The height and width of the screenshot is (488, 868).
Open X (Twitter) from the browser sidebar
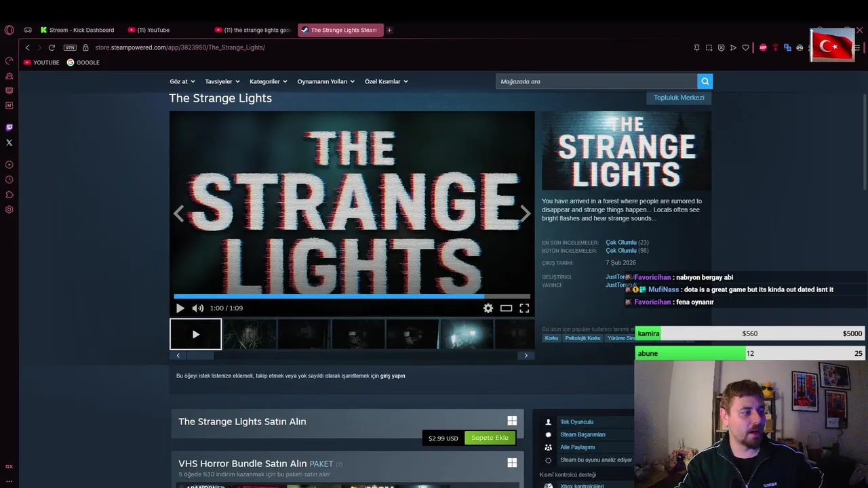[9, 142]
